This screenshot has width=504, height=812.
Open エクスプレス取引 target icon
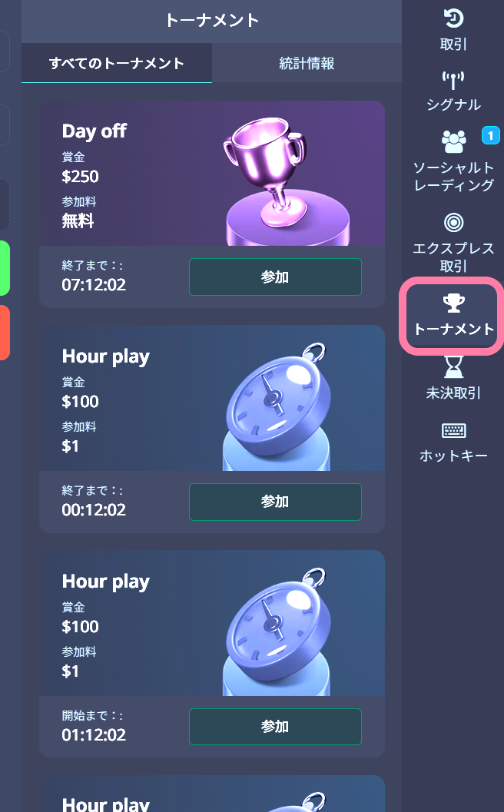click(x=453, y=223)
